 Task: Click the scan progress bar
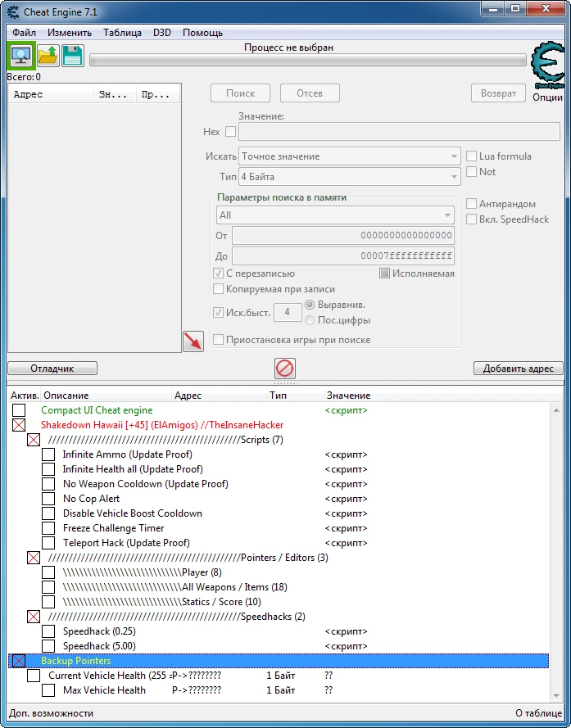(307, 60)
